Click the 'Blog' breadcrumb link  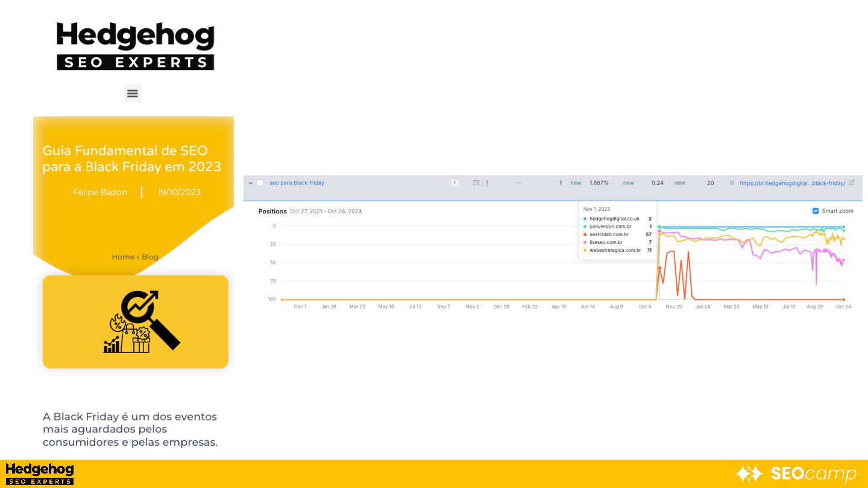point(150,257)
